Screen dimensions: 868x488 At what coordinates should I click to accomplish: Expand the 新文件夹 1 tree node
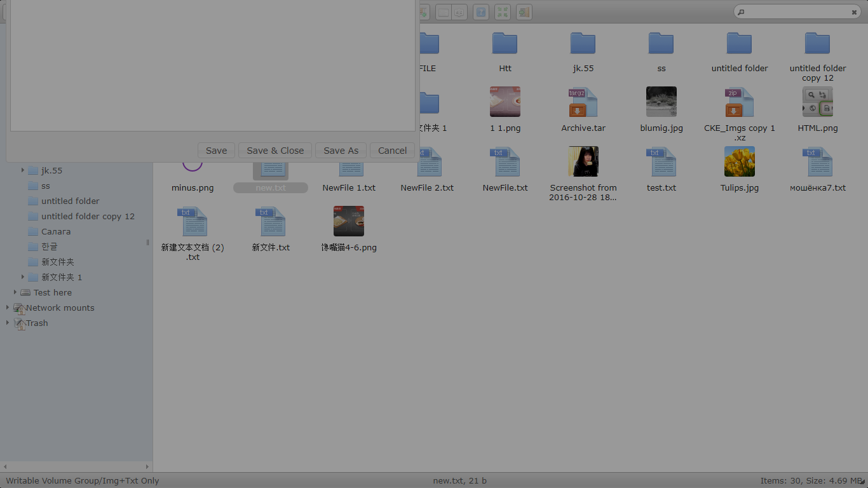pos(23,277)
